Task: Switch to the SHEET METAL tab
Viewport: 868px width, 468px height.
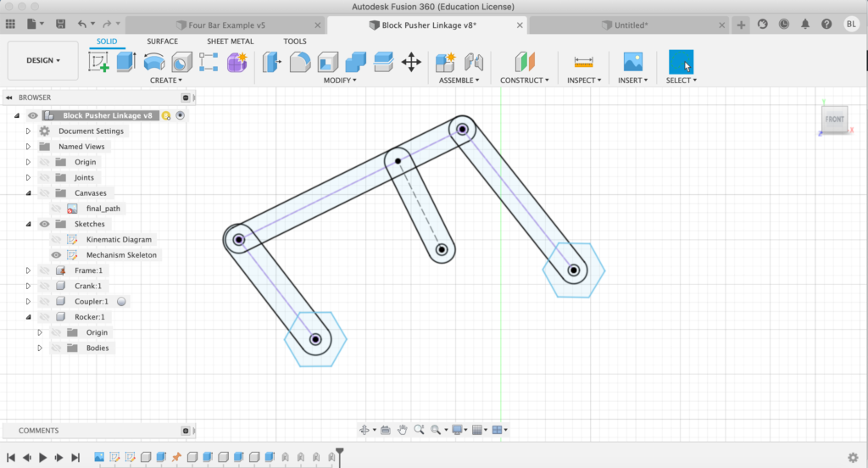Action: [230, 41]
